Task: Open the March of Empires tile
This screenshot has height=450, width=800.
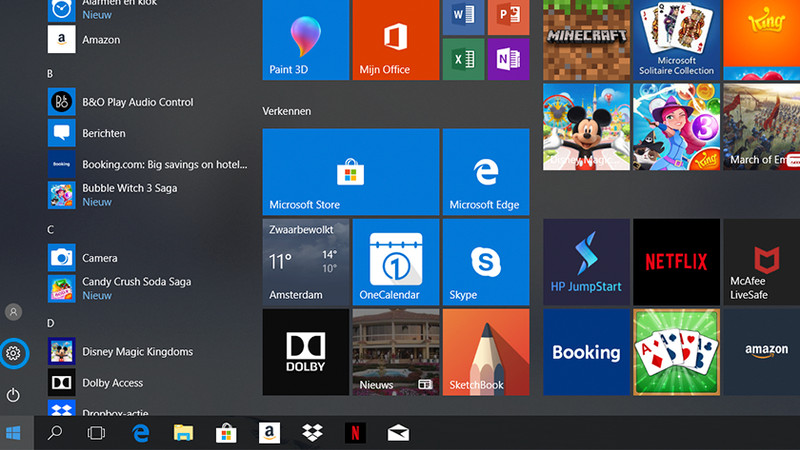Action: (x=762, y=127)
